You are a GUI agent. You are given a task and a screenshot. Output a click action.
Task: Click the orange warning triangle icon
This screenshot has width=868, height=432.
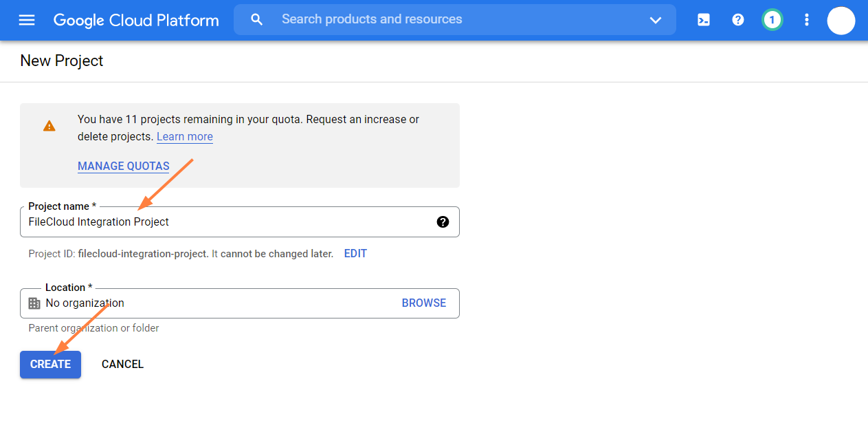click(49, 126)
